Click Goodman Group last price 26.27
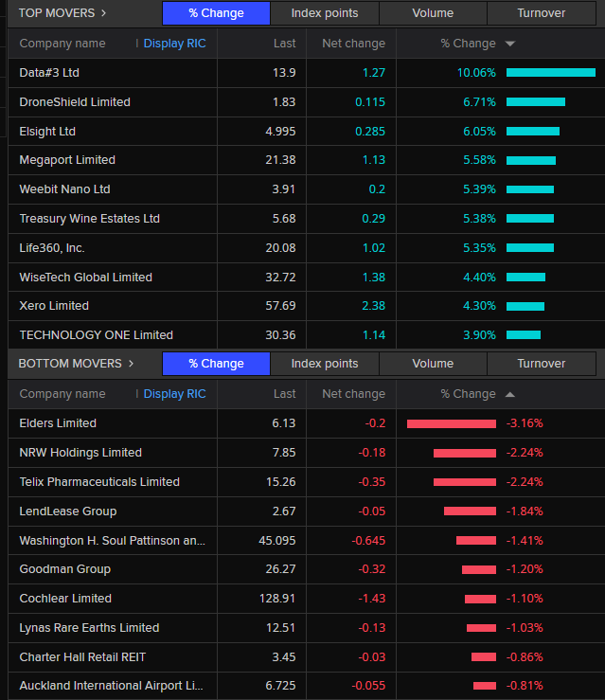 pos(280,569)
